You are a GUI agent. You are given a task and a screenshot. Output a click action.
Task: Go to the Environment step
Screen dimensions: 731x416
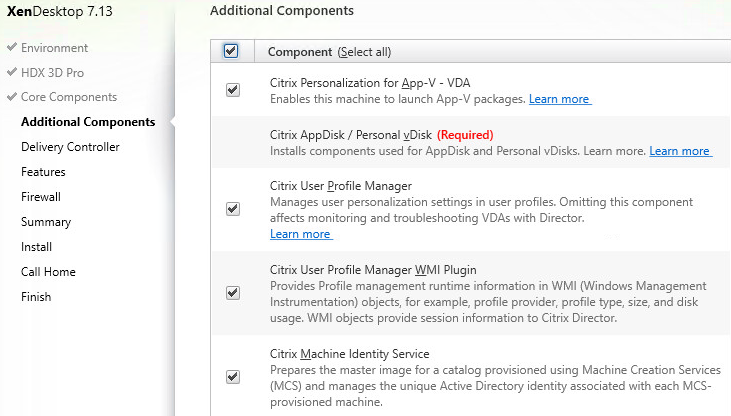coord(54,48)
